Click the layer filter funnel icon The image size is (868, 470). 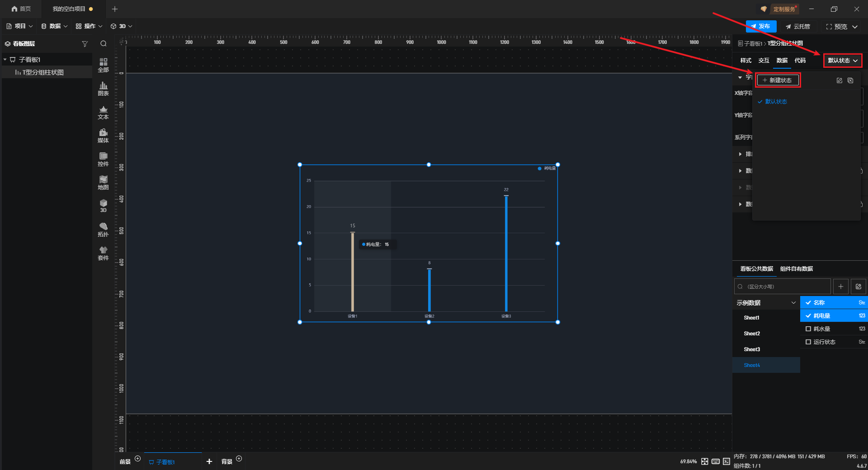coord(85,44)
